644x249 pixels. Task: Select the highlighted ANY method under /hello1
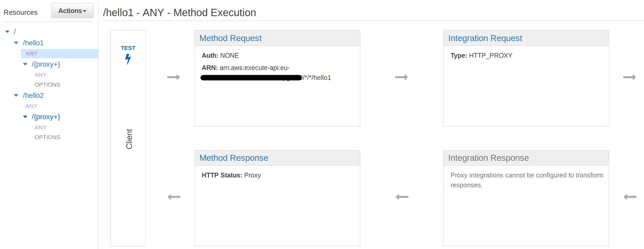32,53
